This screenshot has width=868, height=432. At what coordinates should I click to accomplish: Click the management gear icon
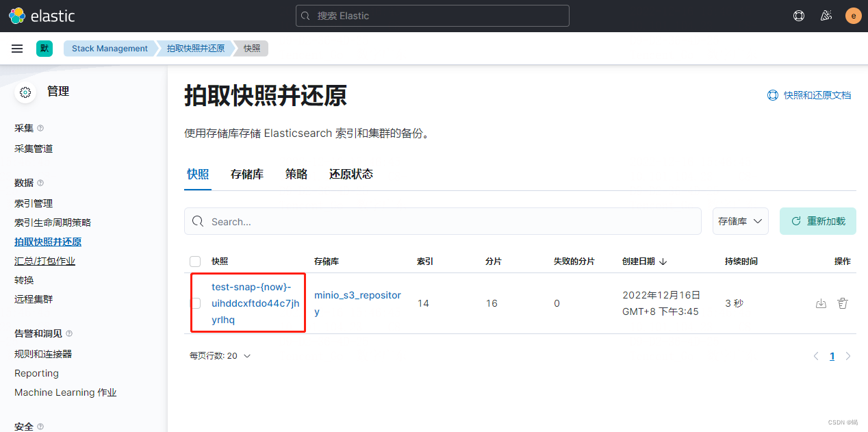25,92
